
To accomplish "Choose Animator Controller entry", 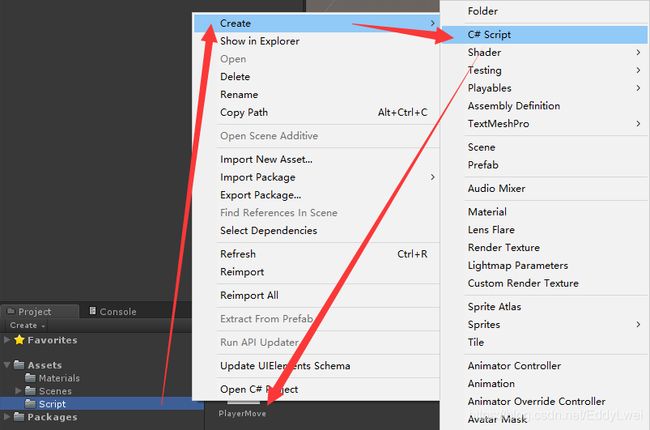I will tap(545, 366).
